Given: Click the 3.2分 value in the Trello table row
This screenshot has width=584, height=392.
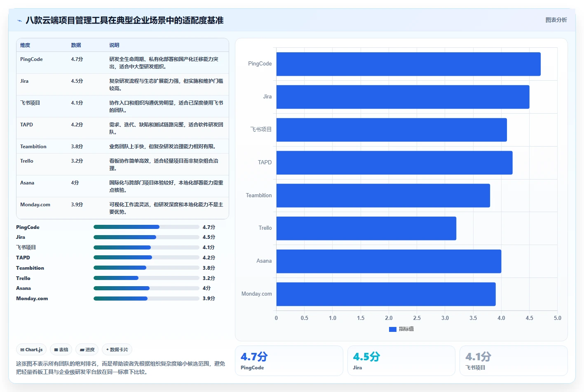Looking at the screenshot, I should (x=77, y=161).
